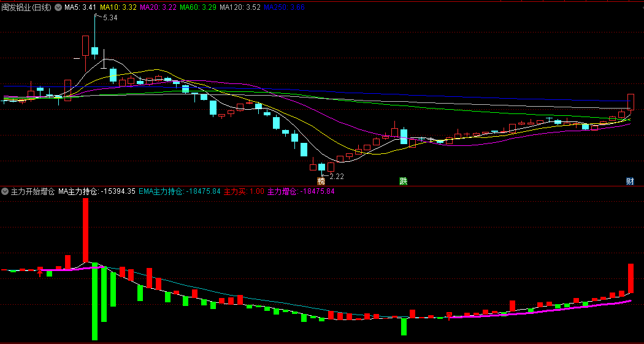This screenshot has height=344, width=644.
Task: Click the green 跌 event marker
Action: (404, 181)
